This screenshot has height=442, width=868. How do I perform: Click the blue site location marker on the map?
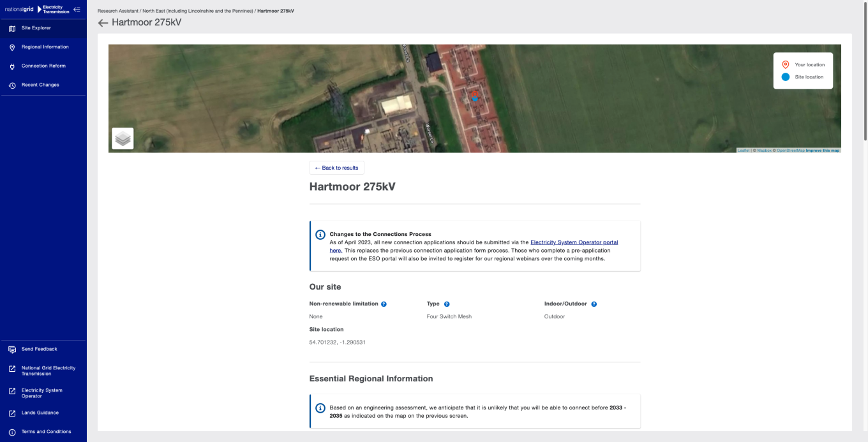click(475, 98)
